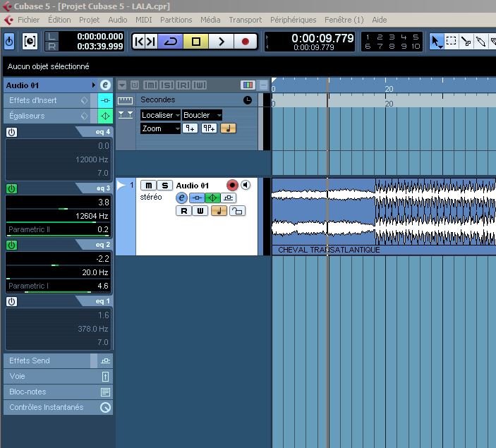Open ruler track display format clock icon
This screenshot has width=496, height=448.
click(248, 100)
